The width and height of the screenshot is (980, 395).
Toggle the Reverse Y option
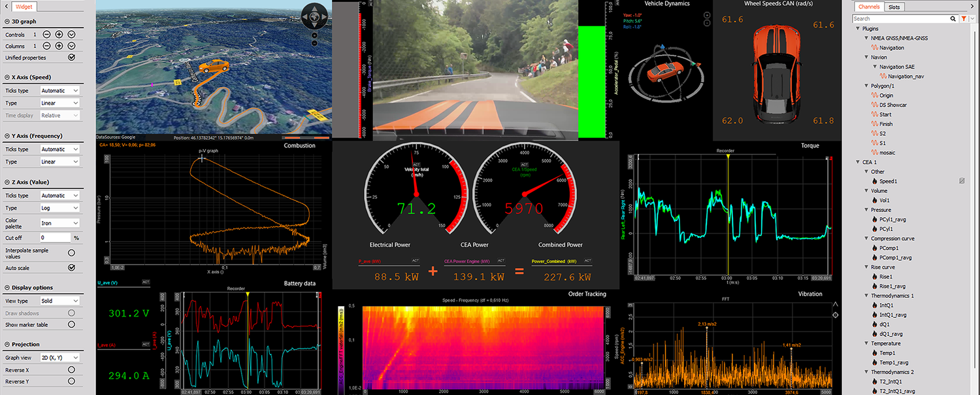(x=71, y=381)
